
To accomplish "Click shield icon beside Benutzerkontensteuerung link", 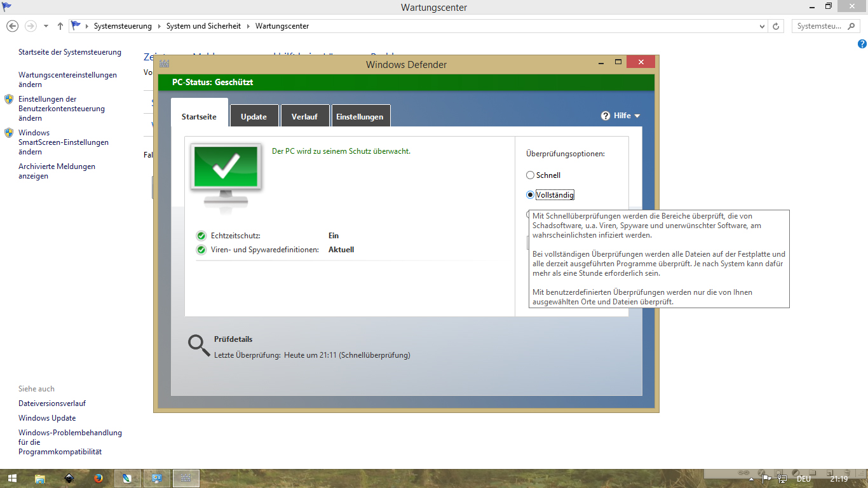I will [9, 99].
